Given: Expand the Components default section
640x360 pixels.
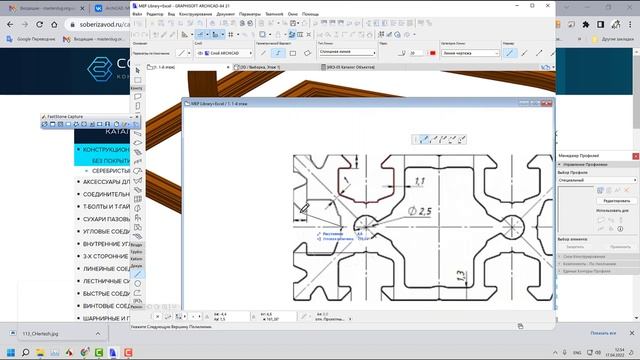Looking at the screenshot, I should point(597,264).
